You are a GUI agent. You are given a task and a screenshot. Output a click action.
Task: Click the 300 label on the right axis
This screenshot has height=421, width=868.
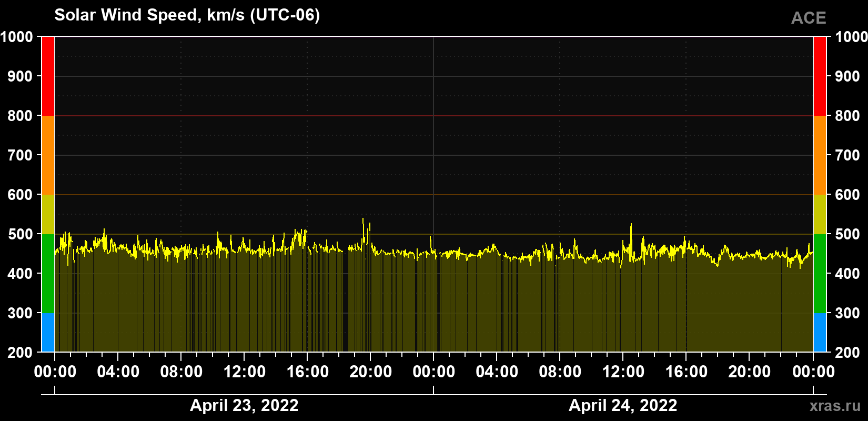pos(847,313)
